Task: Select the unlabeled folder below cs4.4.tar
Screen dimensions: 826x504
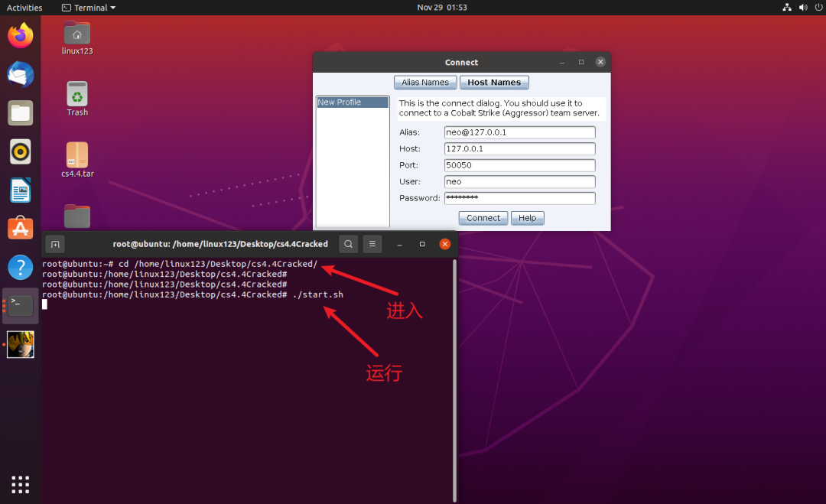Action: pos(77,216)
